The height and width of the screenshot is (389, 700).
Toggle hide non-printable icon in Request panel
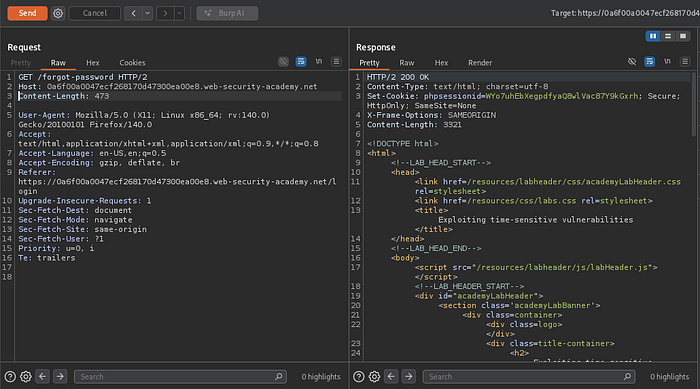click(x=283, y=62)
